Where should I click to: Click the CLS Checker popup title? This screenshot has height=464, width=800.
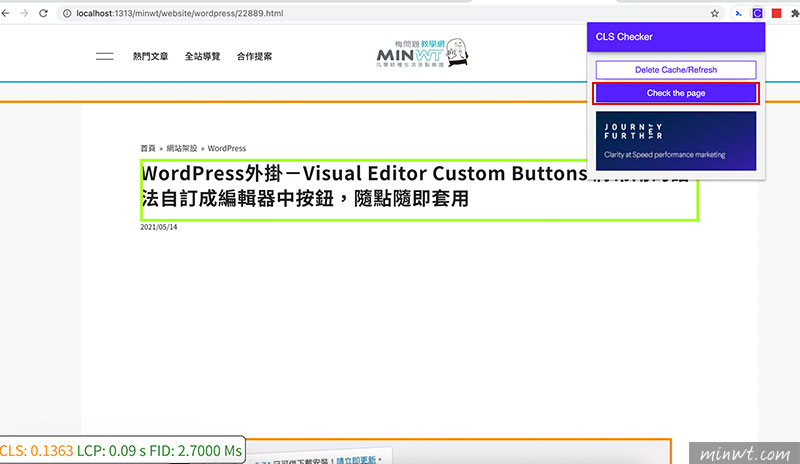click(x=624, y=37)
